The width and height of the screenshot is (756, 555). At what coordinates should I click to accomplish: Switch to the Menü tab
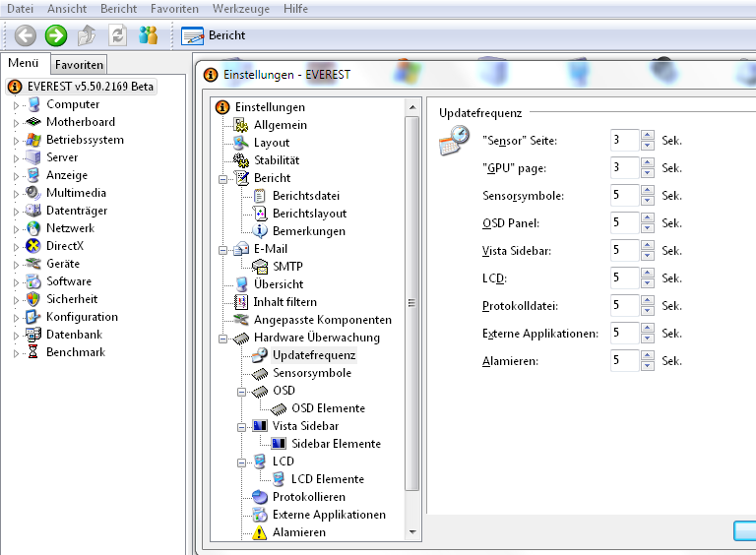tap(24, 63)
